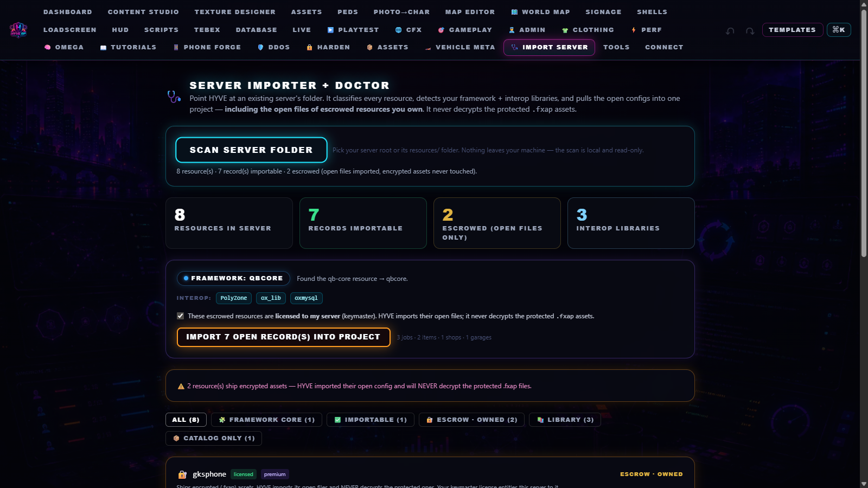Open the Content Studio tab
Image resolution: width=868 pixels, height=488 pixels.
(x=143, y=12)
